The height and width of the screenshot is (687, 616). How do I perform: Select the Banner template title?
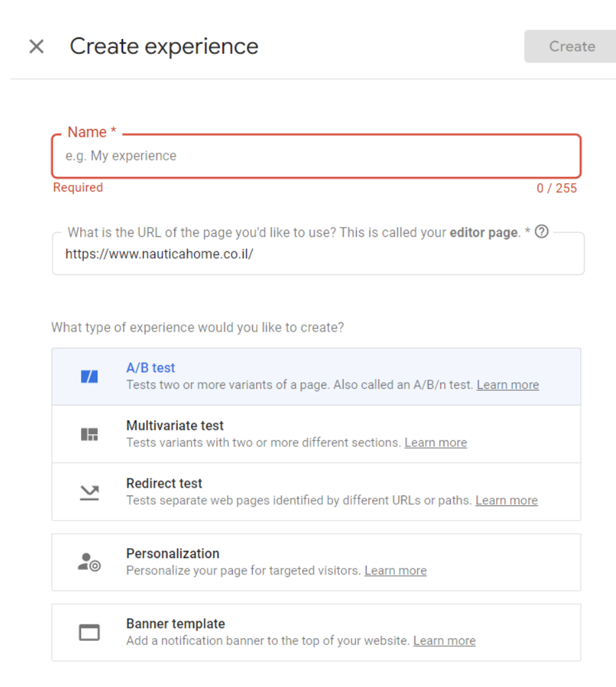176,623
